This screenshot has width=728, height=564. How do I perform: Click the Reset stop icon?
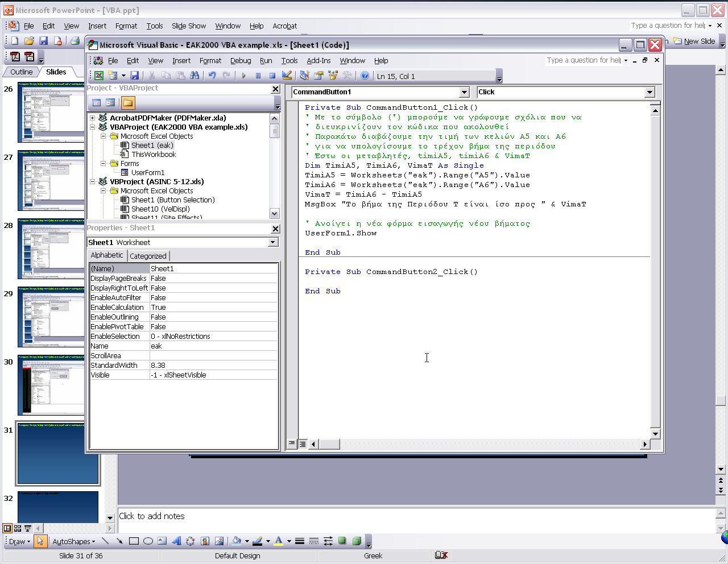click(272, 76)
